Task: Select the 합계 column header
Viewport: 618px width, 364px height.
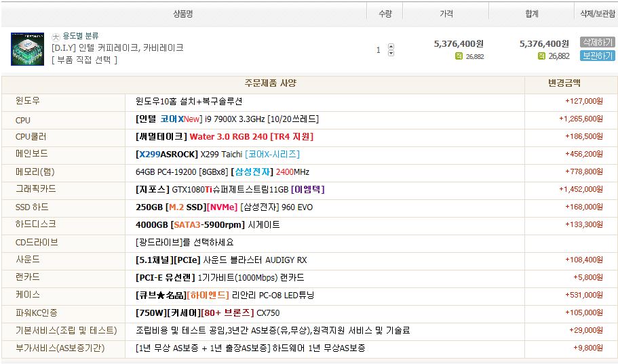Action: [x=532, y=14]
